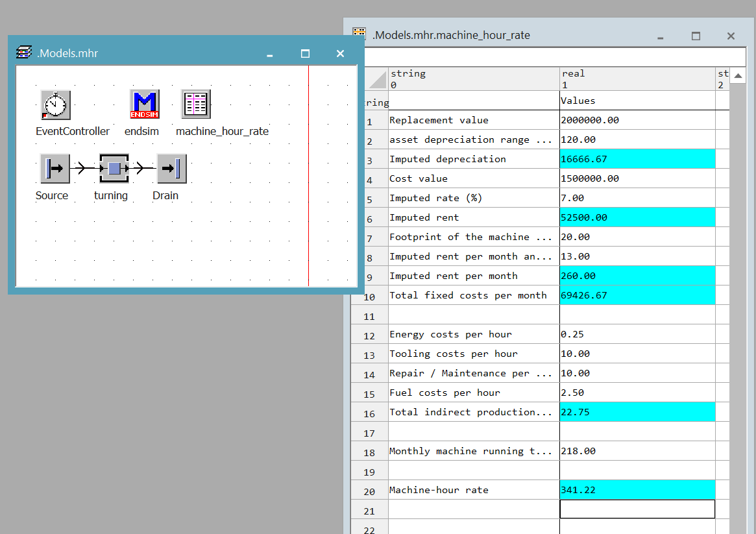Click the real column 1 header
This screenshot has width=756, height=534.
(x=637, y=79)
